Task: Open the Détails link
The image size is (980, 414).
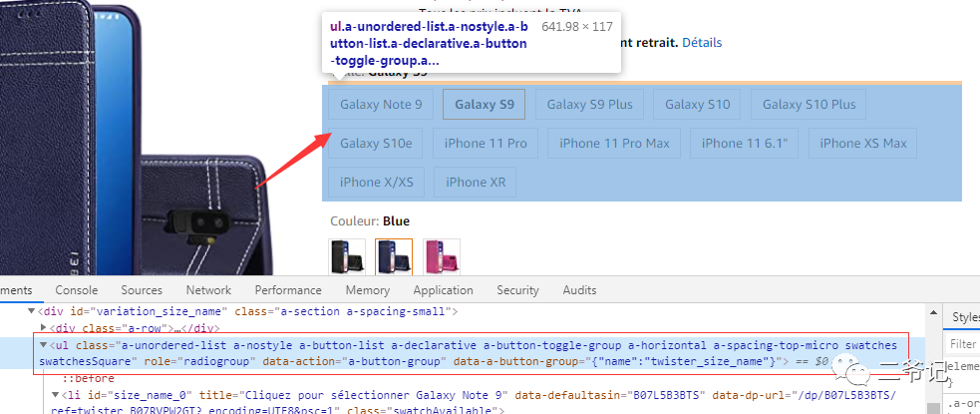Action: point(702,43)
